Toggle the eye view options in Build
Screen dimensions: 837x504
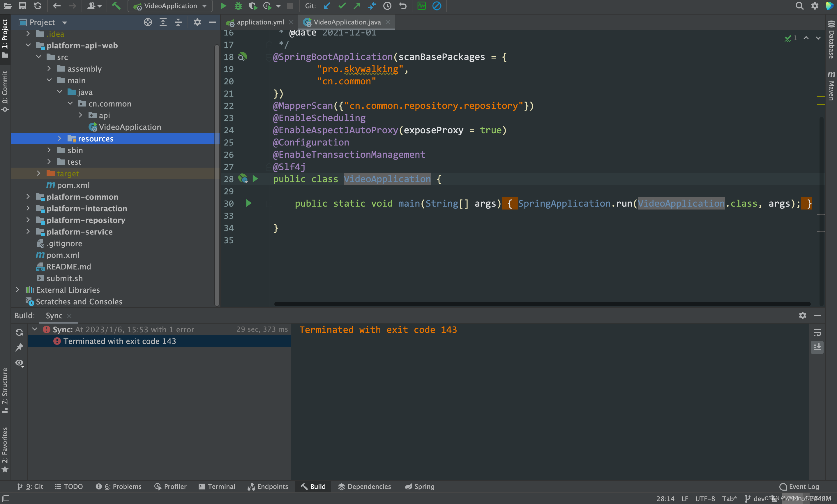[x=19, y=363]
